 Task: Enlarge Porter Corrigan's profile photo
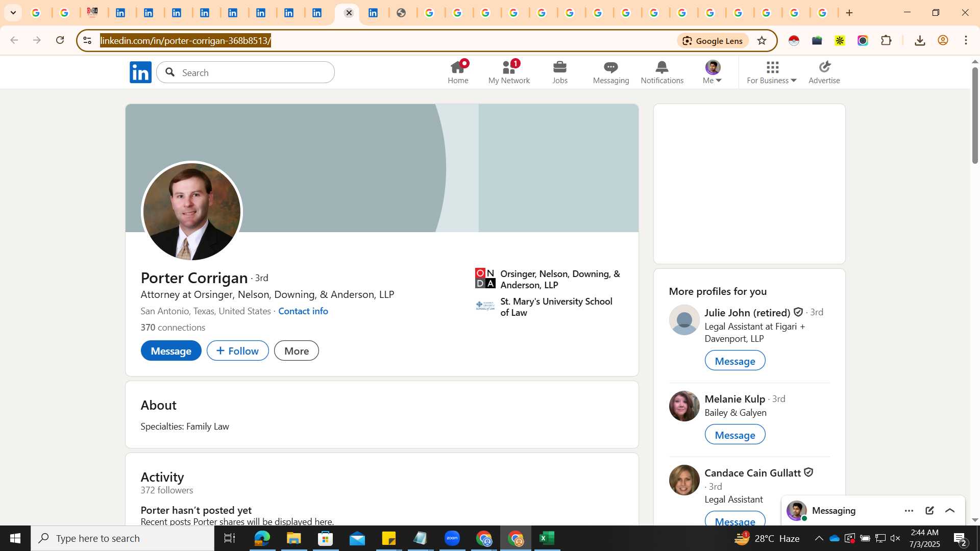click(x=192, y=212)
